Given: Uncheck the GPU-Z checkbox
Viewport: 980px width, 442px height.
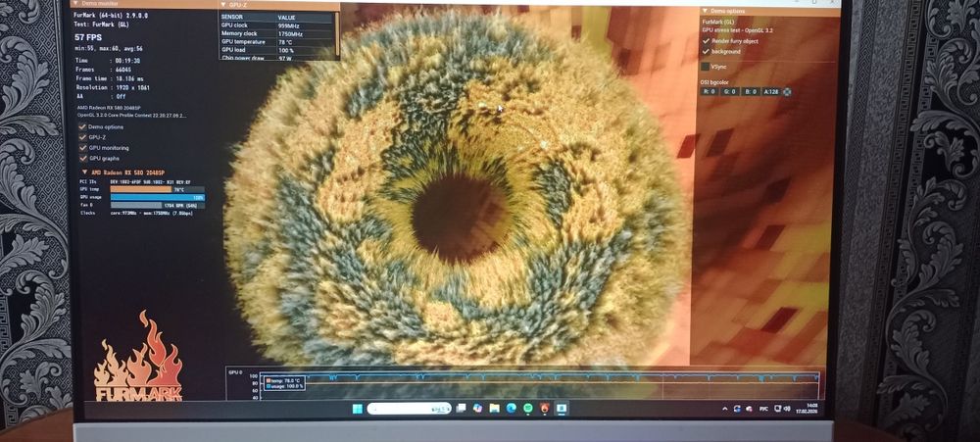Looking at the screenshot, I should click(82, 137).
